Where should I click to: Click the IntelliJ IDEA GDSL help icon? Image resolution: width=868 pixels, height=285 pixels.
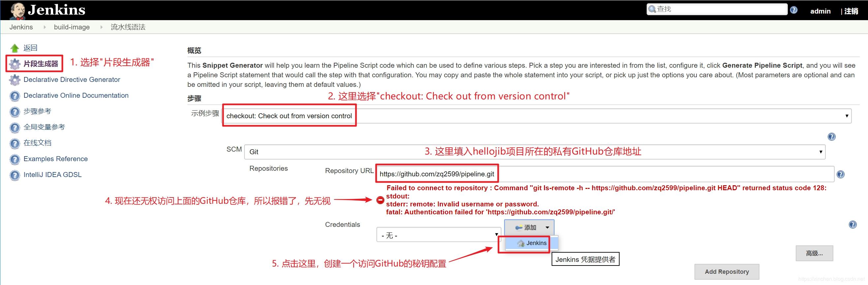point(15,175)
